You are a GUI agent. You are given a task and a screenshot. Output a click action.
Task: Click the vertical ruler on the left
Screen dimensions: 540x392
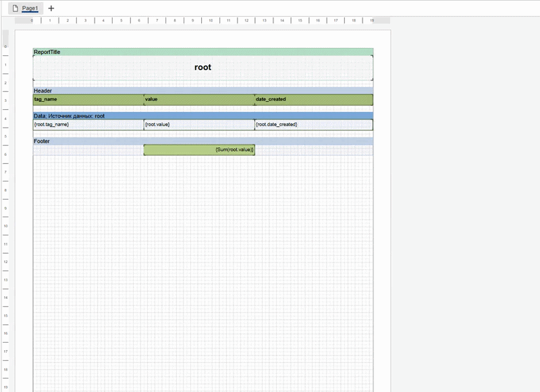5,202
